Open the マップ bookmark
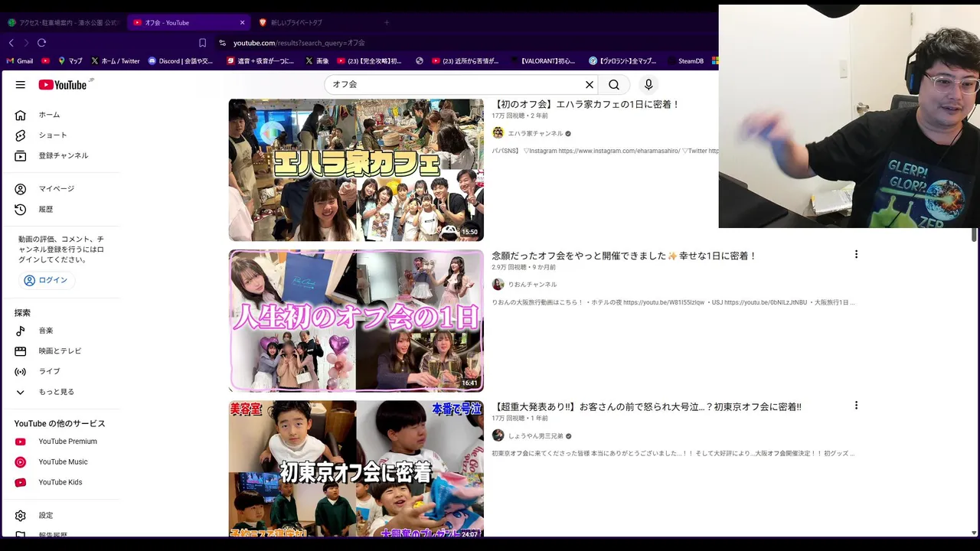 tap(70, 61)
